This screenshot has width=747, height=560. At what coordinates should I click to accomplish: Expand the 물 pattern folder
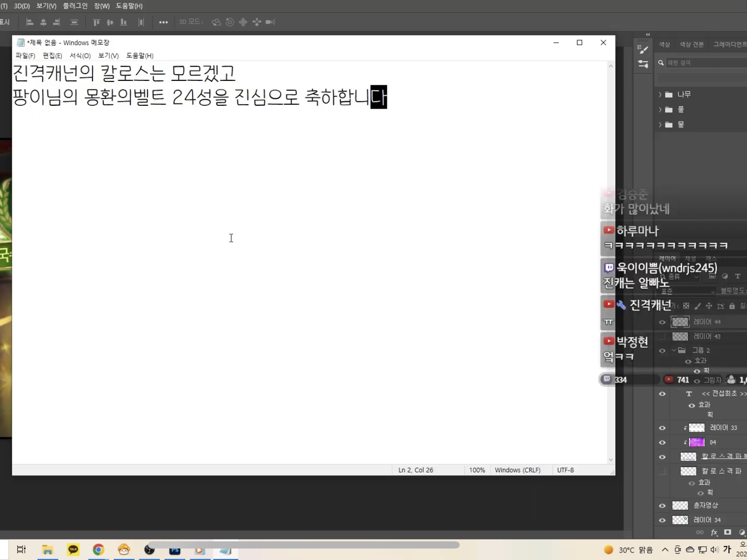(660, 124)
